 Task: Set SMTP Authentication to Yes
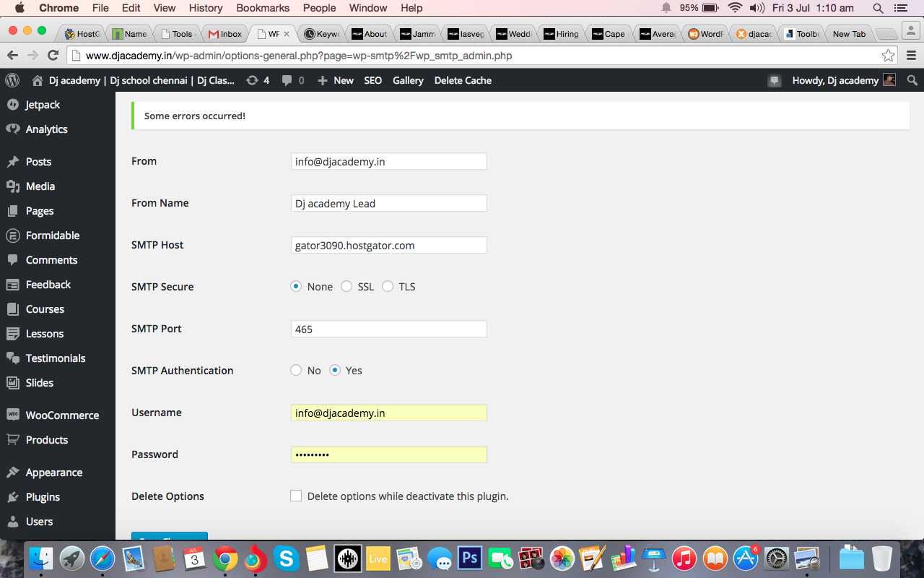pos(335,370)
